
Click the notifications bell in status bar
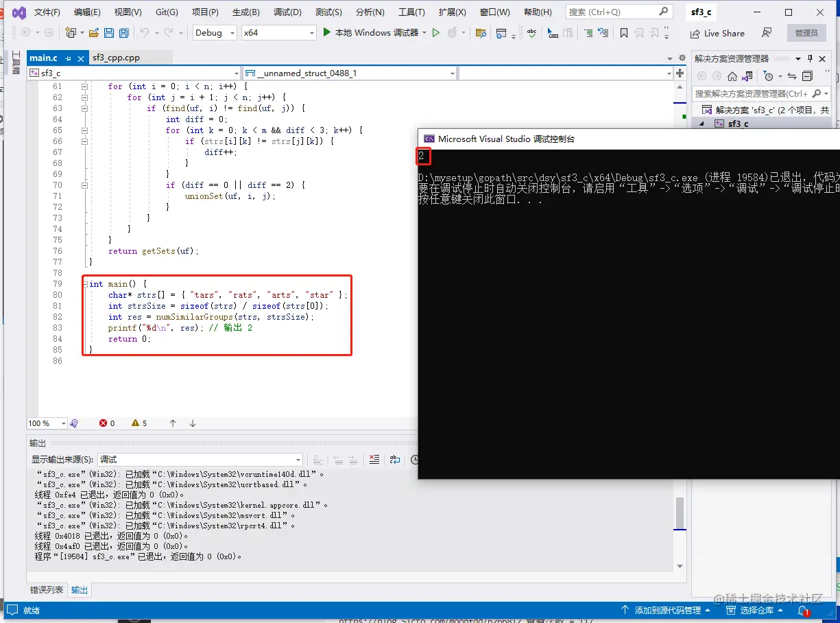(x=803, y=610)
